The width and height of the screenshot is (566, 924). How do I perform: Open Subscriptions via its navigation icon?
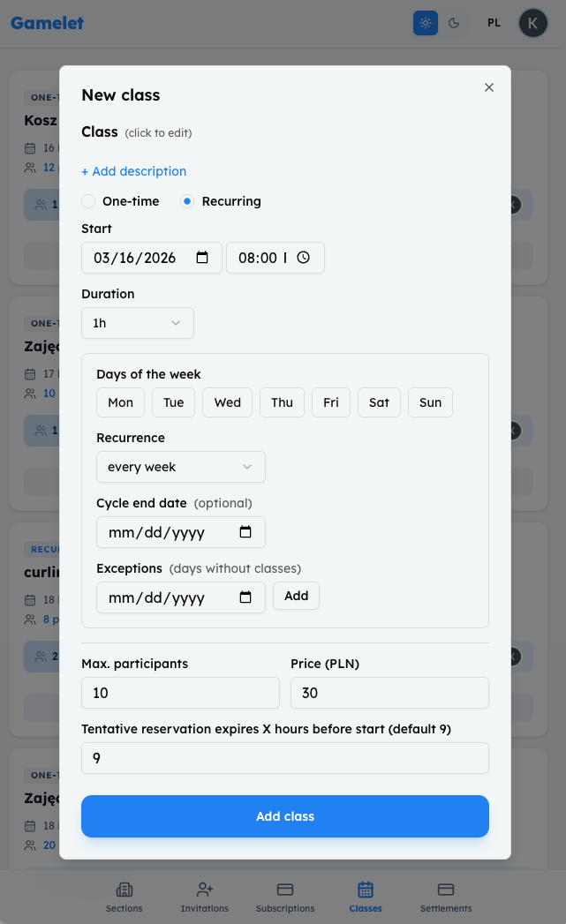(284, 895)
